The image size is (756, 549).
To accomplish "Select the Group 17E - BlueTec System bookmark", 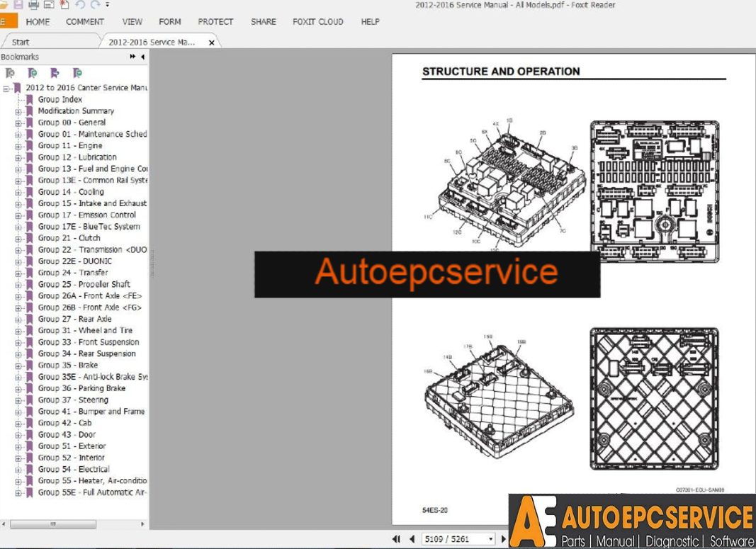I will [89, 227].
